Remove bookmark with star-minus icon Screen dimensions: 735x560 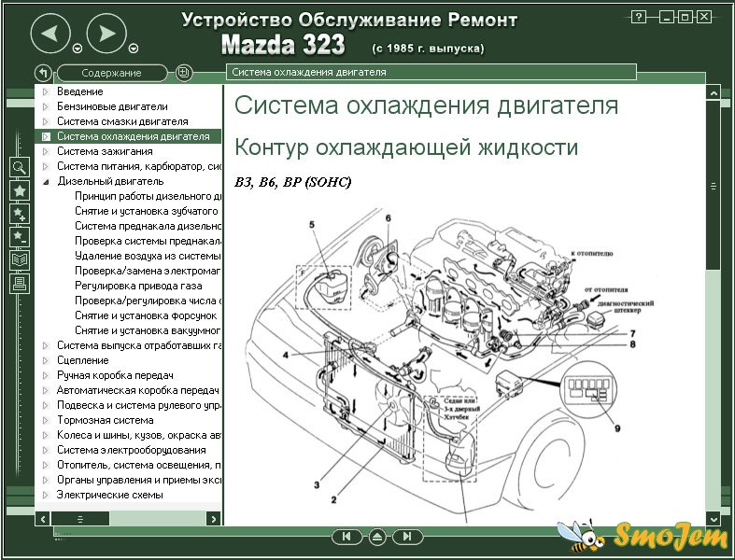20,237
